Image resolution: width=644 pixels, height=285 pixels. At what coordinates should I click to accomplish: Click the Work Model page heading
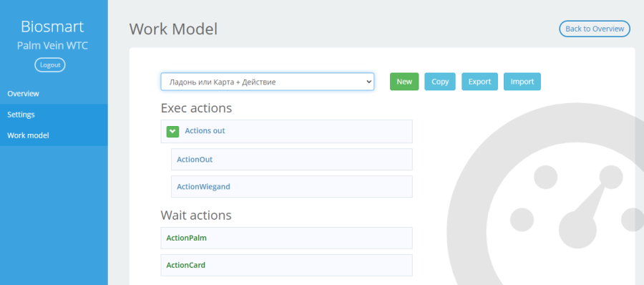pos(173,29)
